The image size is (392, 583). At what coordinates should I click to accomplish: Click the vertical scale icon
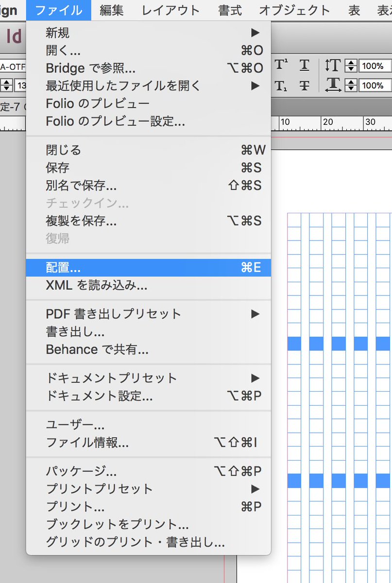tap(333, 65)
